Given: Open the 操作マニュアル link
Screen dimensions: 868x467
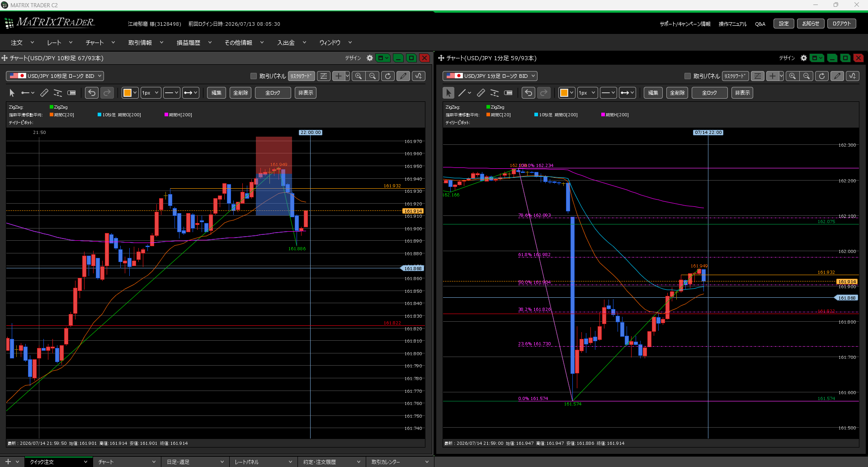Looking at the screenshot, I should click(732, 24).
